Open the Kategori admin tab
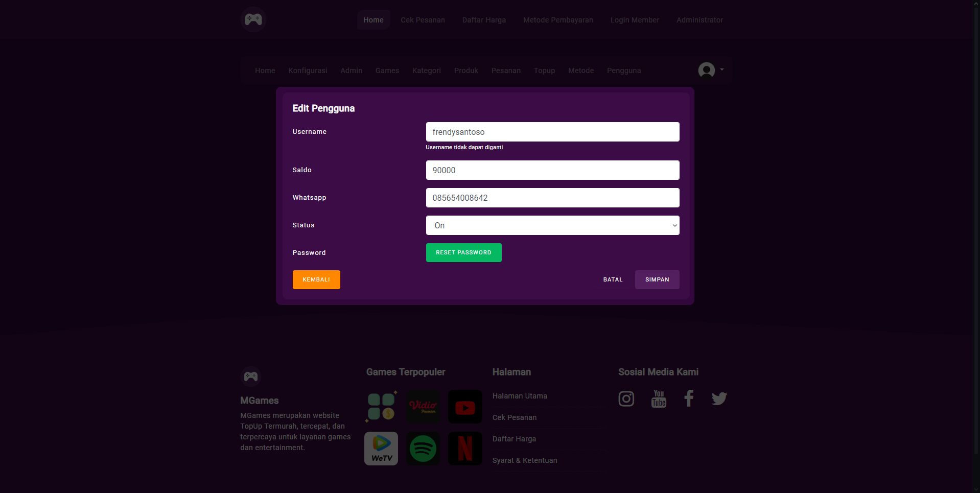The image size is (980, 493). tap(427, 71)
